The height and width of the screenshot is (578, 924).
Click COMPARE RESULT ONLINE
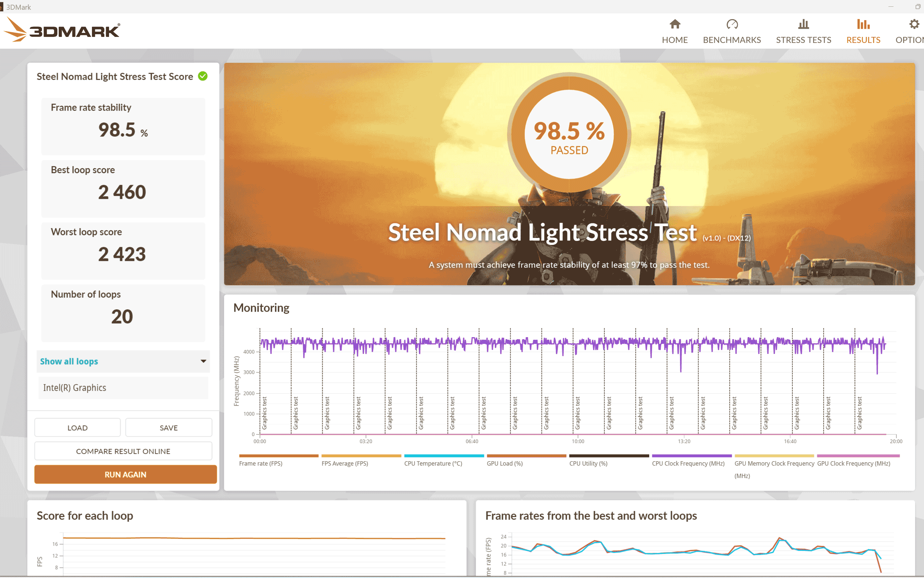123,451
